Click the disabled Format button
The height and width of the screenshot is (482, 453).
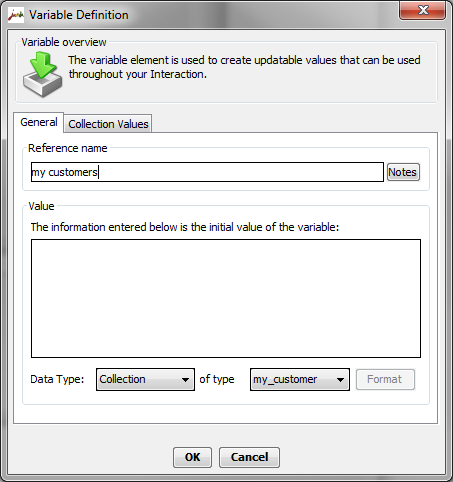[x=385, y=379]
